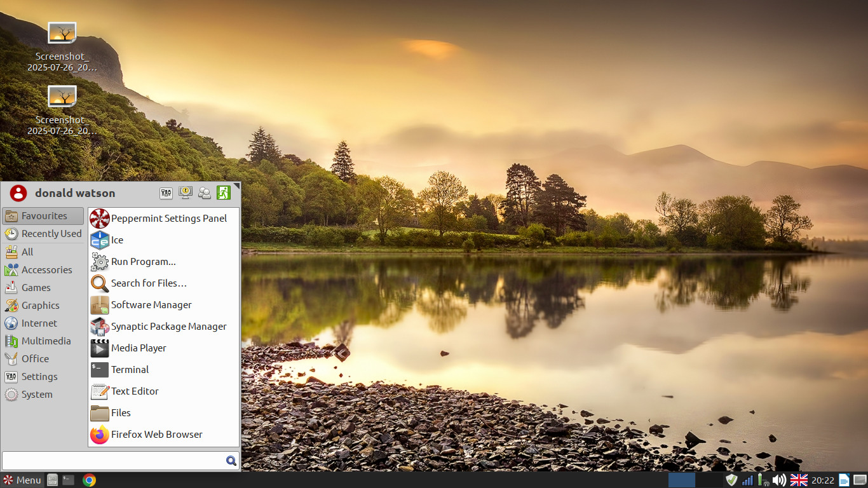Open the network signal tray icon

pos(748,480)
